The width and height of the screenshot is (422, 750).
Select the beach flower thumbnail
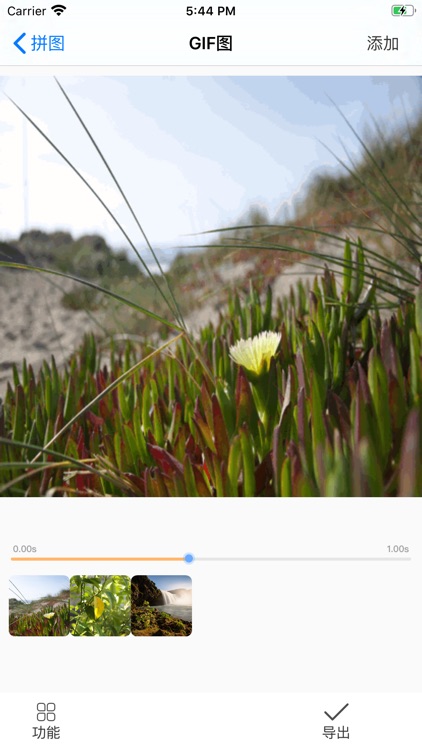[39, 606]
